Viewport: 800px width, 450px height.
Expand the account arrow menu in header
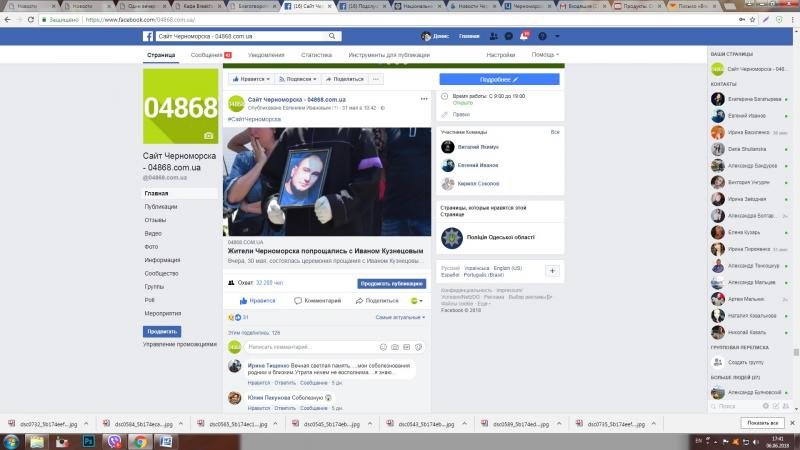pyautogui.click(x=557, y=36)
